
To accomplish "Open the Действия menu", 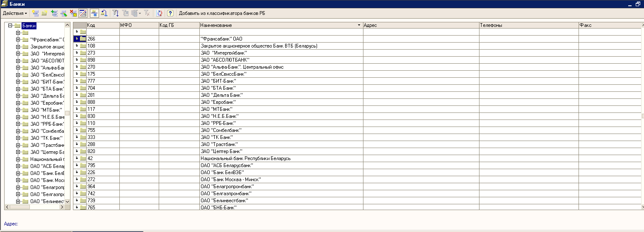I will tap(15, 13).
